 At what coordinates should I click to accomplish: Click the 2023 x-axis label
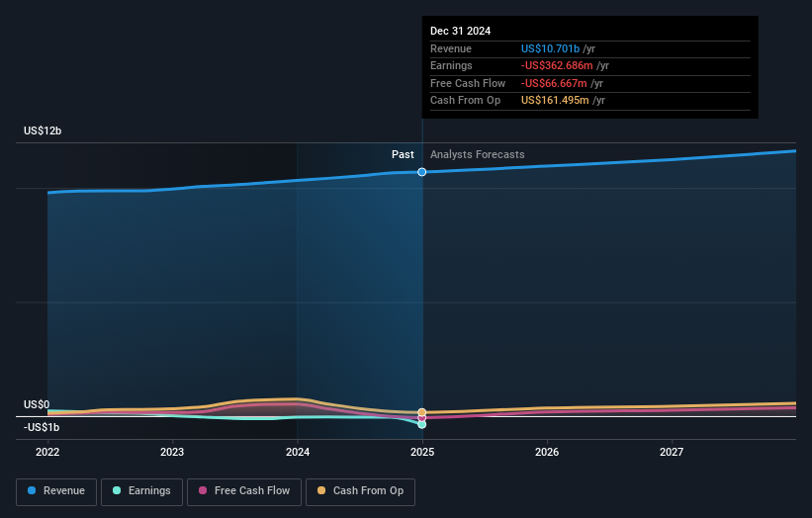[x=172, y=452]
